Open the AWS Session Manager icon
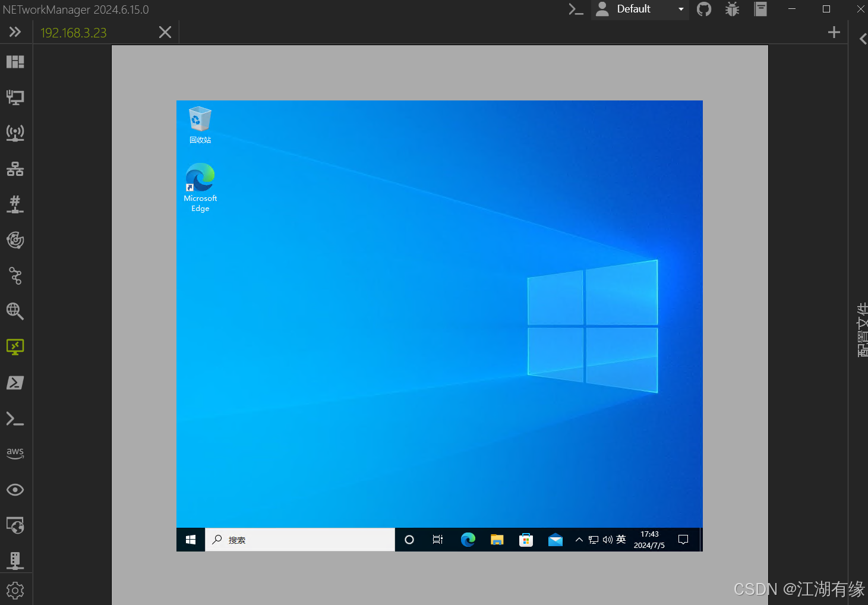This screenshot has height=605, width=868. 15,453
